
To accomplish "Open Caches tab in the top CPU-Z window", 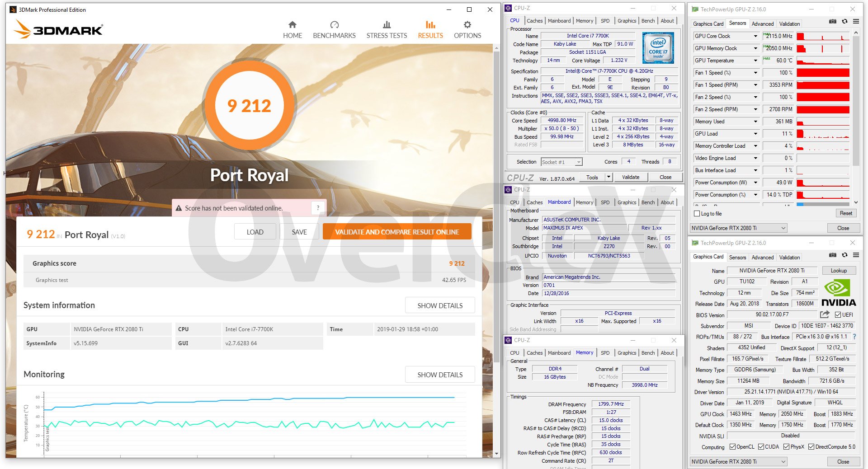I will [534, 21].
